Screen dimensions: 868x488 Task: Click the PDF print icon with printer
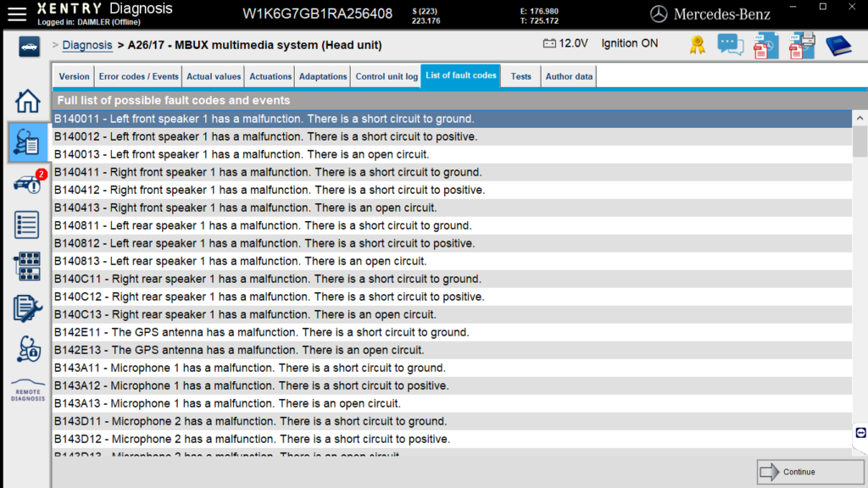click(801, 45)
